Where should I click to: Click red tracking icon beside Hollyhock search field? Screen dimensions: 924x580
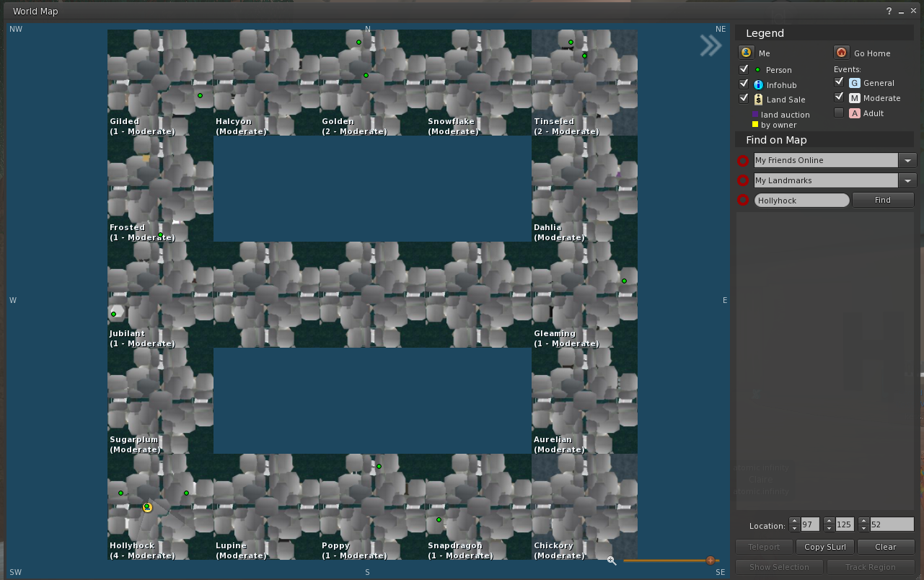743,201
